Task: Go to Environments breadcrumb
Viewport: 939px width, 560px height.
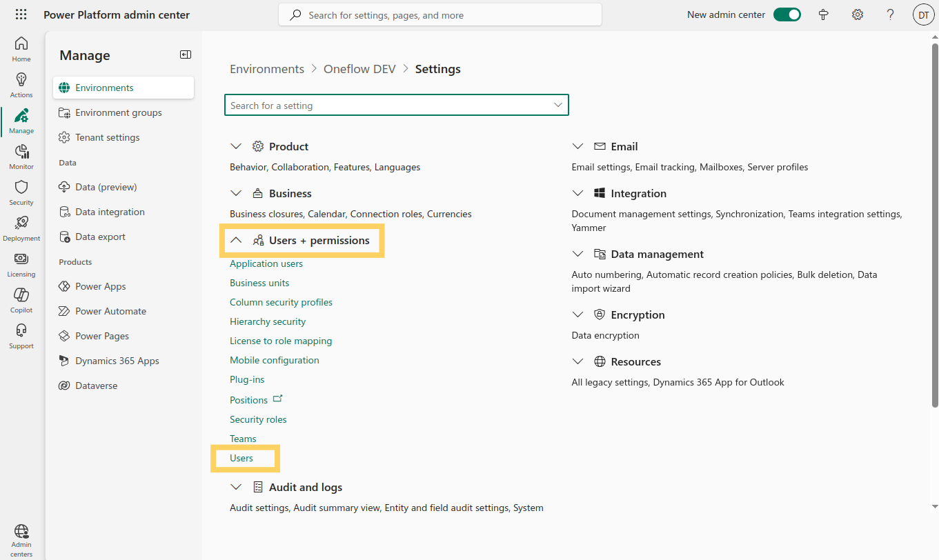Action: 267,69
